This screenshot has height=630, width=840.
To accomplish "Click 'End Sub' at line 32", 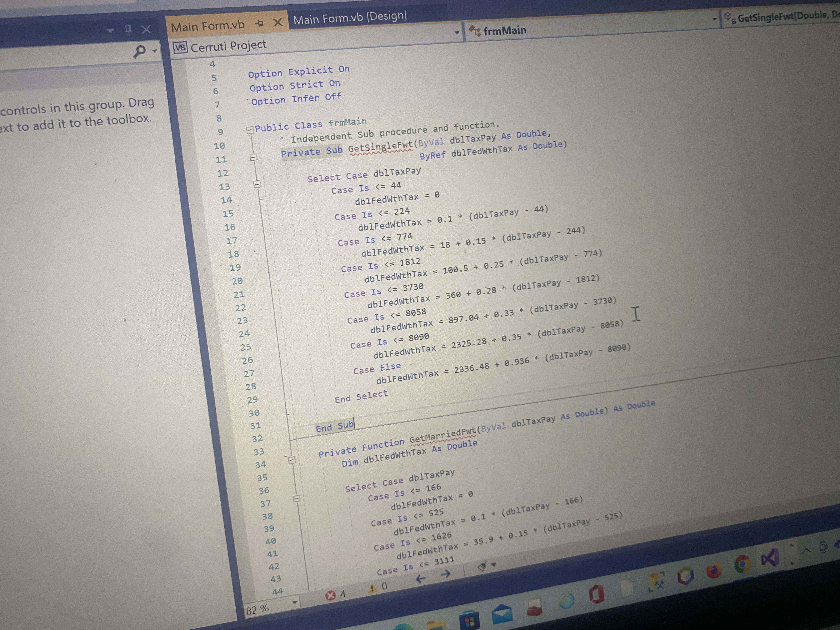I will pos(335,426).
